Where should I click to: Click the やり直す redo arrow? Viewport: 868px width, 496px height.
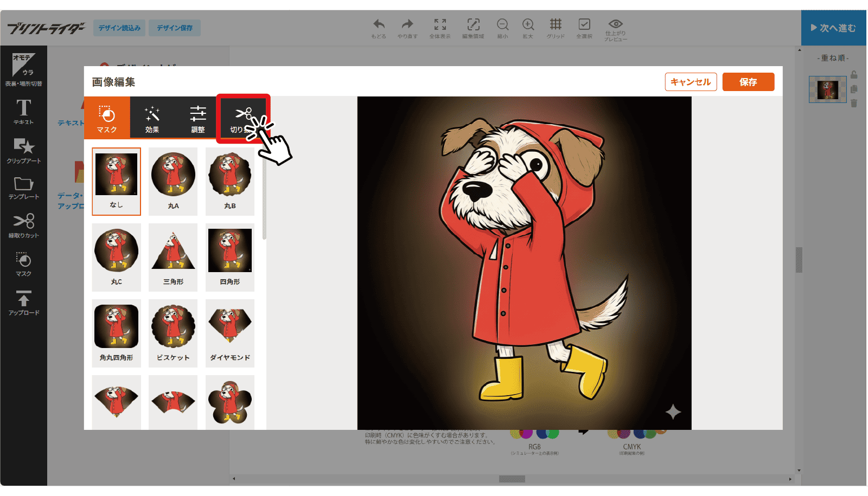(407, 28)
